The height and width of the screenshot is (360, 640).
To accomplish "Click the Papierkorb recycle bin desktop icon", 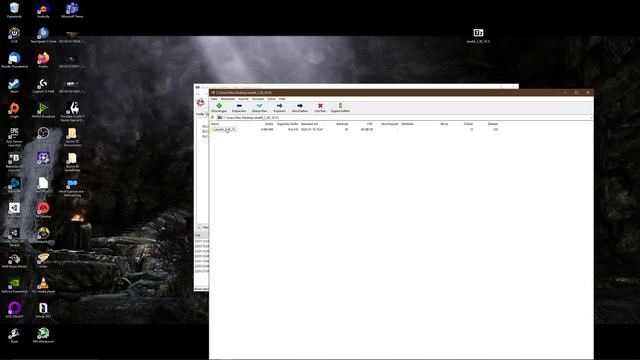I will tap(14, 8).
